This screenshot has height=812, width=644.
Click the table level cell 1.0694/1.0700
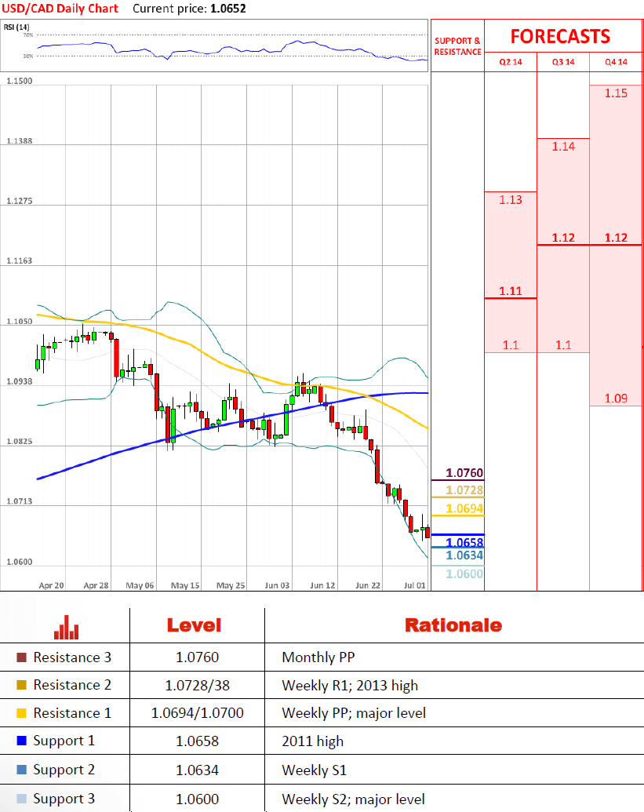point(197,713)
